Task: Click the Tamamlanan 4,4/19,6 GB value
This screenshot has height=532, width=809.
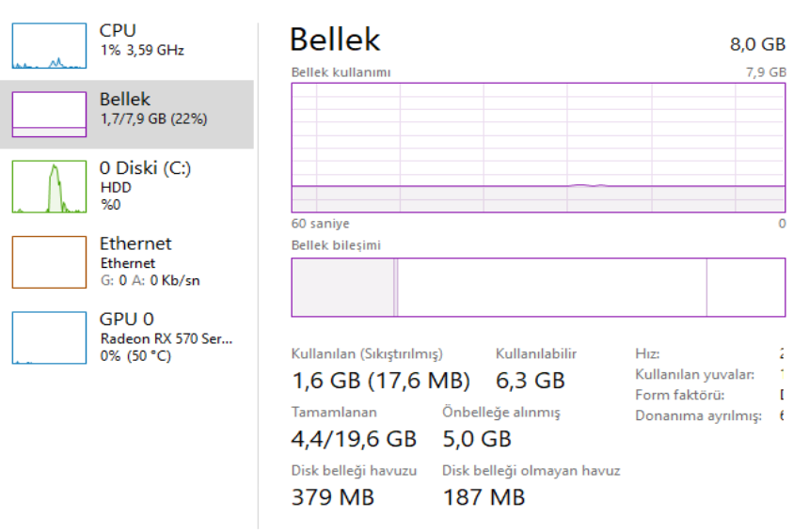Action: click(x=354, y=439)
